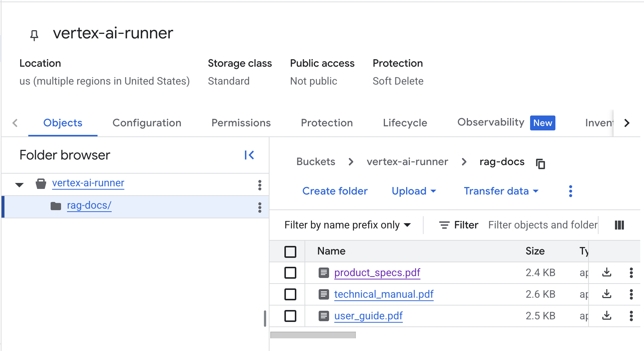Click the Create folder button
The width and height of the screenshot is (644, 351).
335,191
